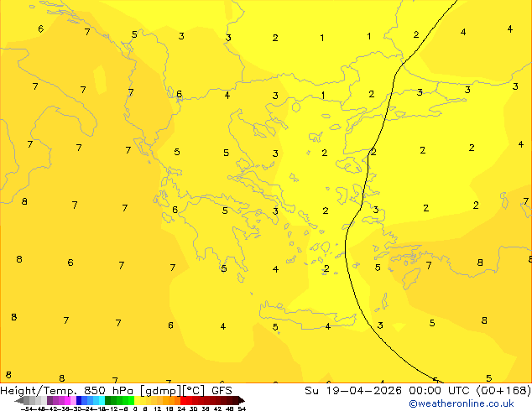Click the '12' color scale label
The width and height of the screenshot is (532, 411).
pyautogui.click(x=158, y=408)
